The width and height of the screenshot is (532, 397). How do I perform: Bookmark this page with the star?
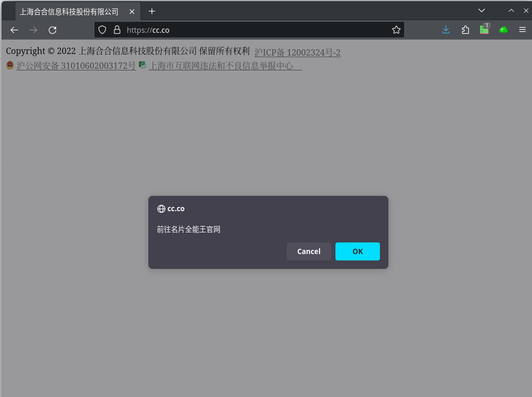[x=396, y=30]
